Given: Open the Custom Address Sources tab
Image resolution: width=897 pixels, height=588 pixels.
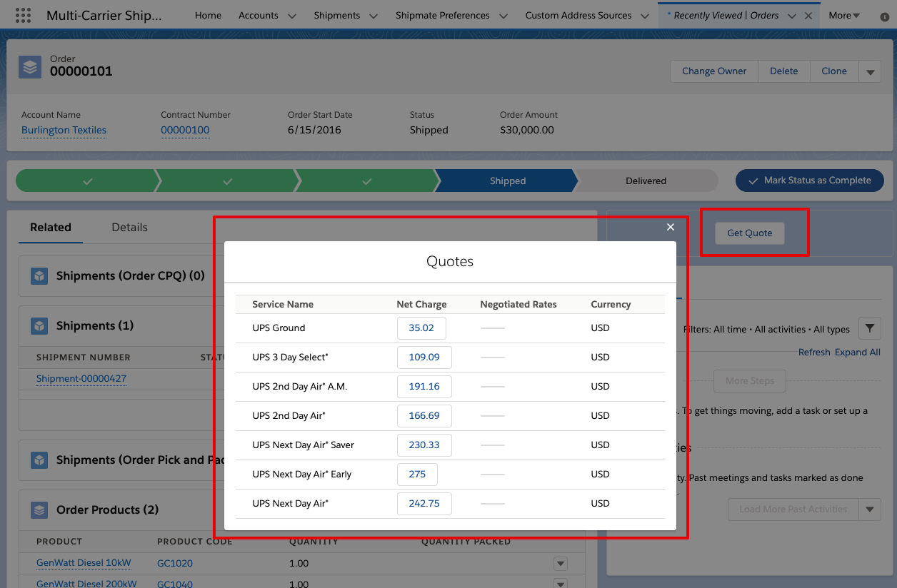Looking at the screenshot, I should point(578,15).
